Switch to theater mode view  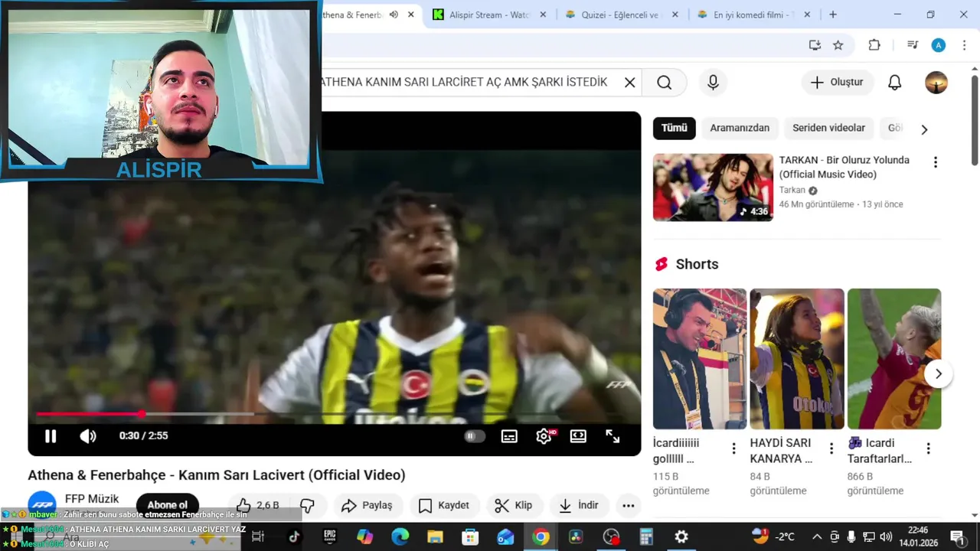coord(578,436)
